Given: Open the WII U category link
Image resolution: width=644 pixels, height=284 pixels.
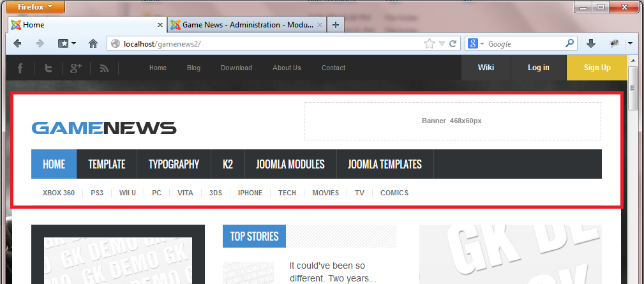Looking at the screenshot, I should (x=127, y=193).
